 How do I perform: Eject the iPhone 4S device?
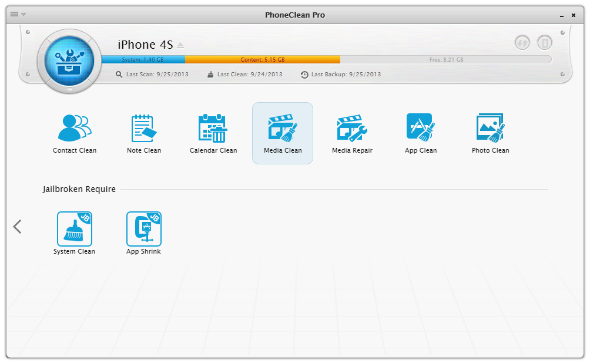point(180,45)
